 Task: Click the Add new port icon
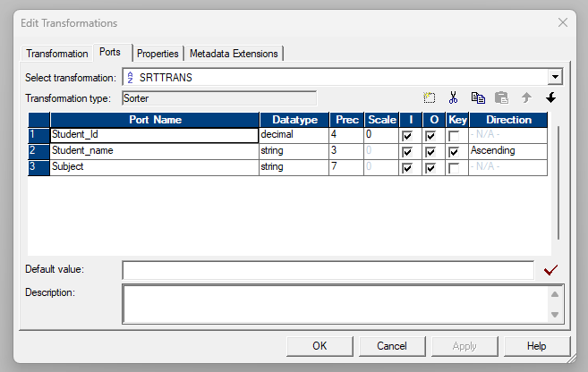pyautogui.click(x=430, y=97)
